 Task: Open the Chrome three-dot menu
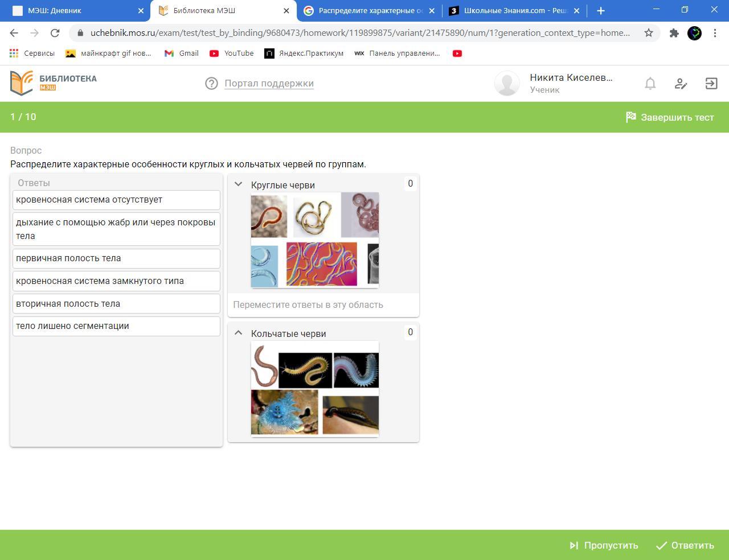click(715, 33)
